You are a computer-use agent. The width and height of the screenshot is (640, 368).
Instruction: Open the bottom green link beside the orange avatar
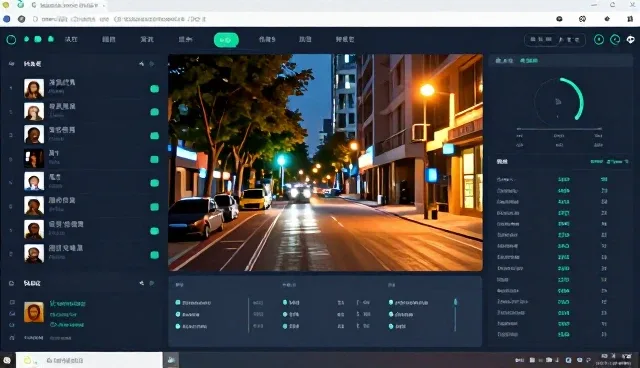pos(67,325)
